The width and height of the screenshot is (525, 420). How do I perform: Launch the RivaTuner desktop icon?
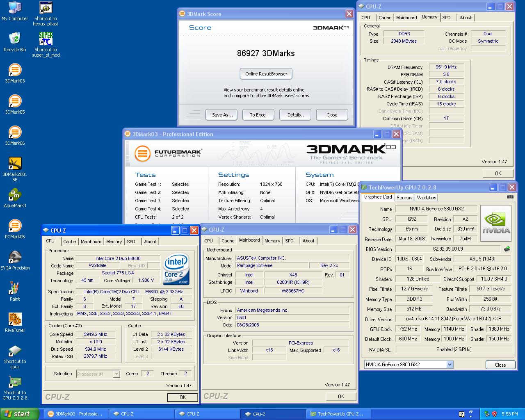coord(15,323)
